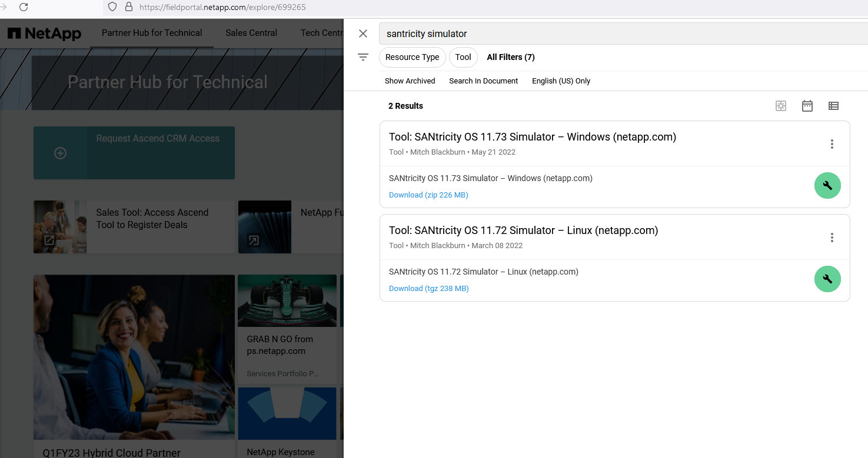Screen dimensions: 868x458
Task: Download the tgz for SANtricity 11.72 Linux
Action: (x=428, y=288)
